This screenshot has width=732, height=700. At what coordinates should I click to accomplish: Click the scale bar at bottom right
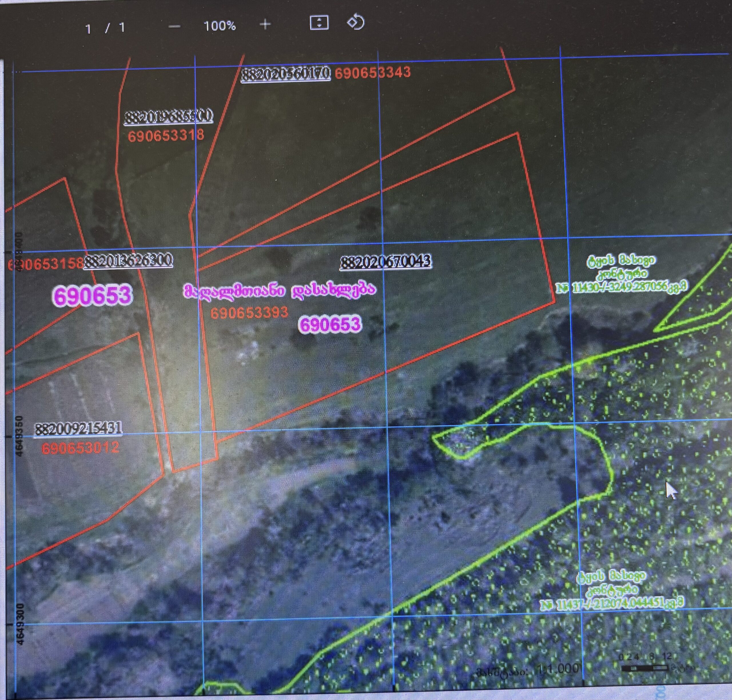tap(645, 668)
